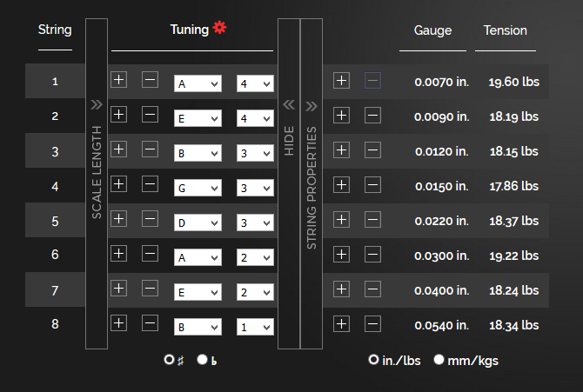Click the red tuning settings gear icon
Viewport: 583px width, 392px height.
(x=219, y=29)
